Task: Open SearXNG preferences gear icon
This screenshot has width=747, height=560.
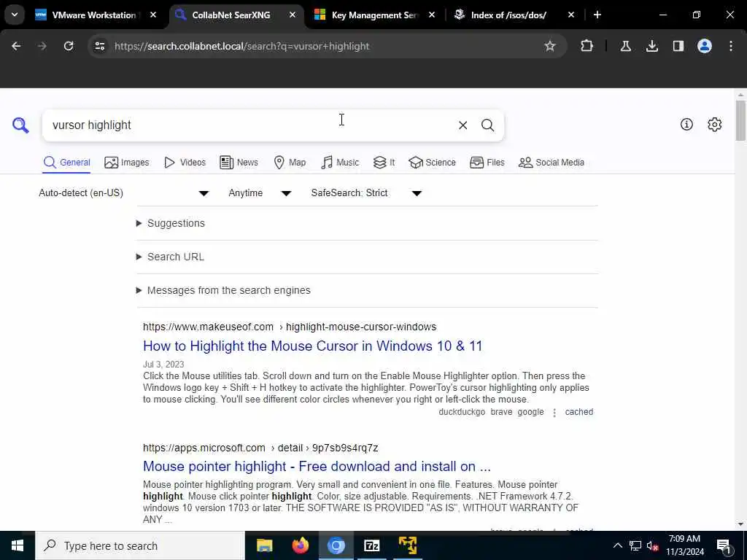Action: click(714, 124)
